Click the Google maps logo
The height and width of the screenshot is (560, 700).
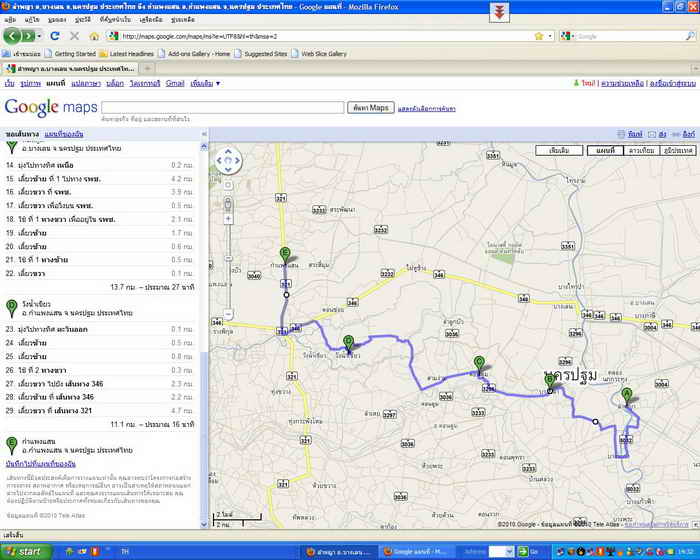pyautogui.click(x=51, y=107)
